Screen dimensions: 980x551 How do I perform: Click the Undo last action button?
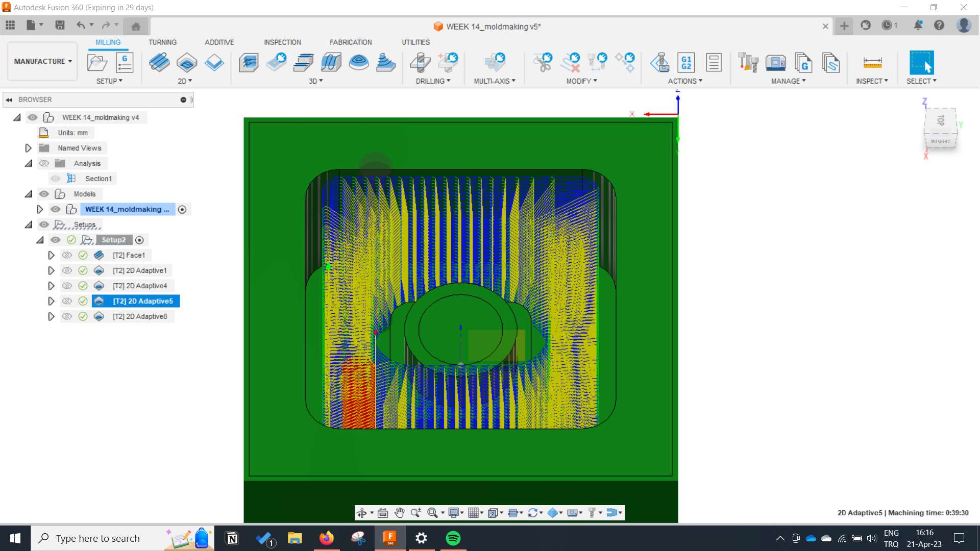pos(81,26)
